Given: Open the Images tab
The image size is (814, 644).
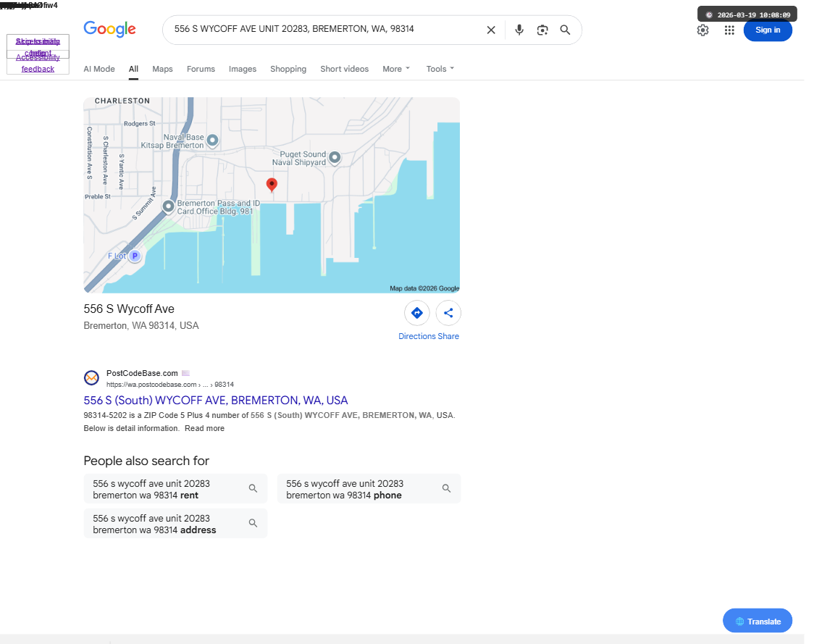Looking at the screenshot, I should tap(243, 69).
